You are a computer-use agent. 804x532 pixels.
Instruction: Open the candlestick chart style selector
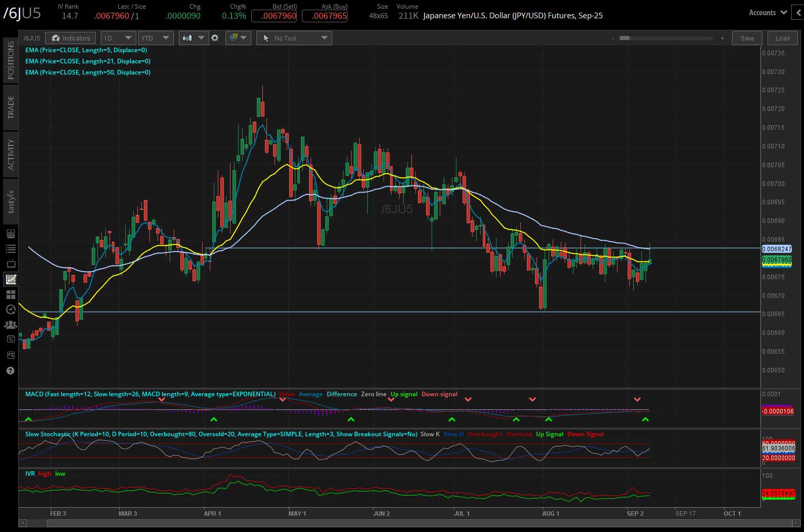[194, 38]
